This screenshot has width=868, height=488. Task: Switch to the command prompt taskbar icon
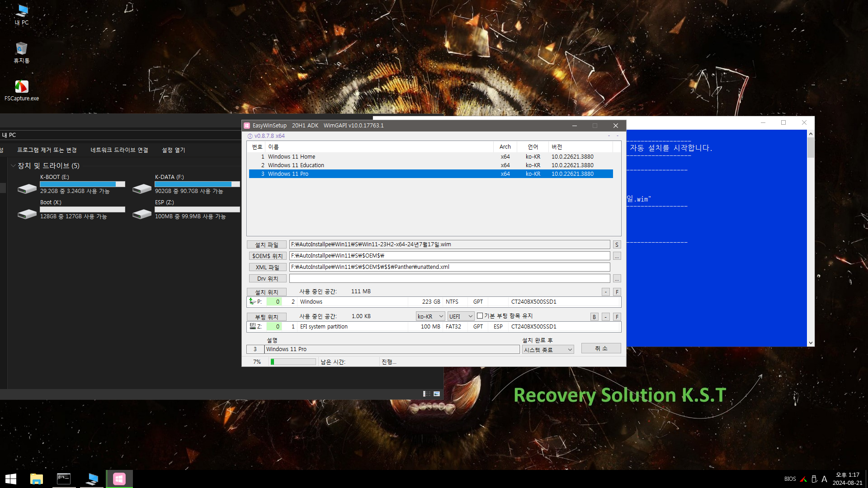click(x=64, y=479)
